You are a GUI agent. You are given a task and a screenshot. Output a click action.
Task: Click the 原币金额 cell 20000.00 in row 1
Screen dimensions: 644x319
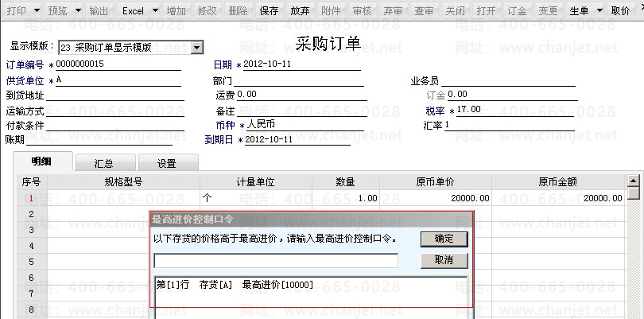pos(558,198)
